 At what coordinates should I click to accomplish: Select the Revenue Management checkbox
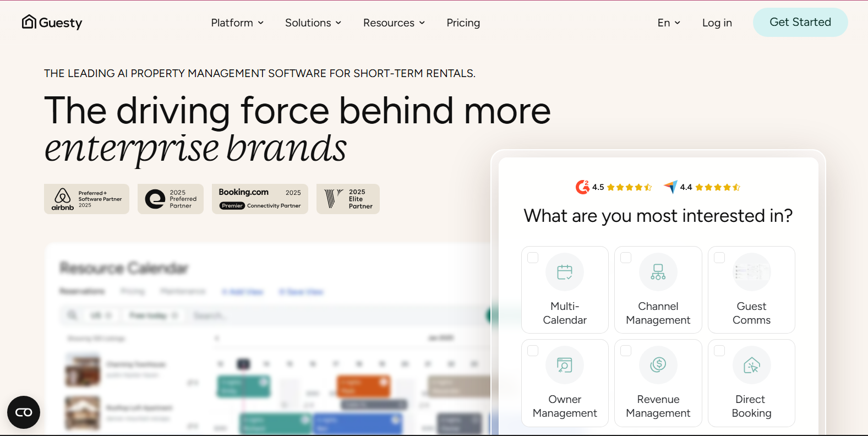pos(626,351)
